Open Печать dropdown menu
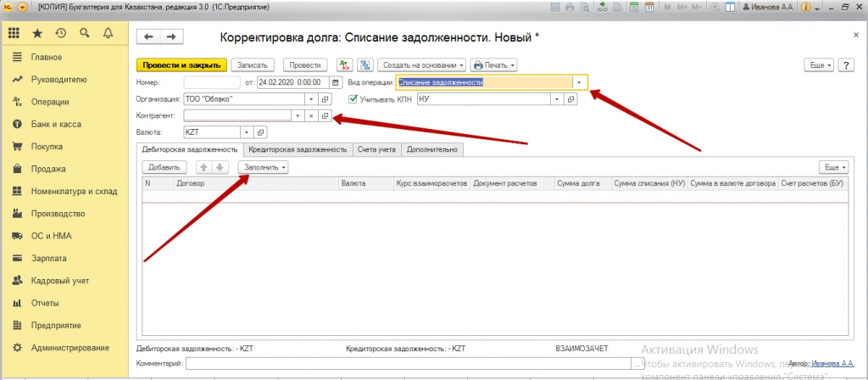The height and width of the screenshot is (380, 868). pyautogui.click(x=494, y=64)
